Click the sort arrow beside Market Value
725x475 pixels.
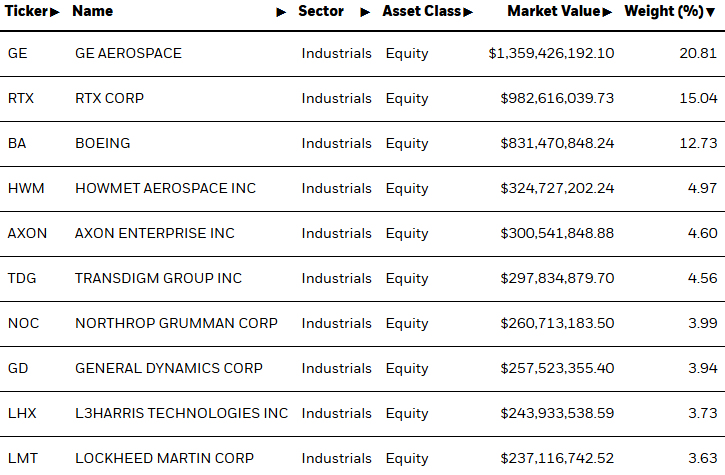tap(608, 12)
